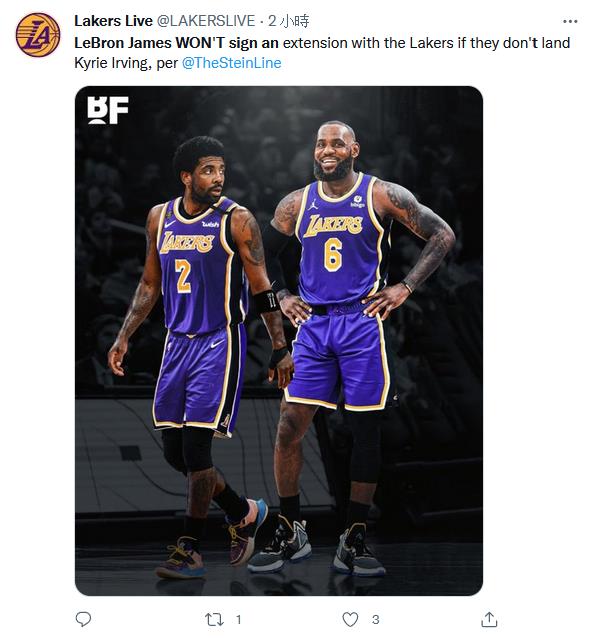Click the reply speech bubble icon
593x639 pixels.
pyautogui.click(x=83, y=619)
